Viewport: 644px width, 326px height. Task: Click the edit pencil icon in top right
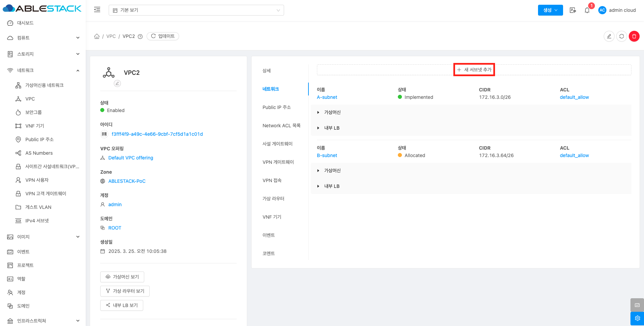(x=609, y=36)
